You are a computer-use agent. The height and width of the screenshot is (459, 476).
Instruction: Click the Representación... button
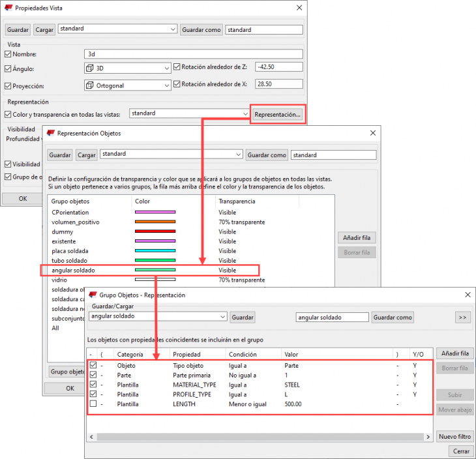(x=278, y=114)
